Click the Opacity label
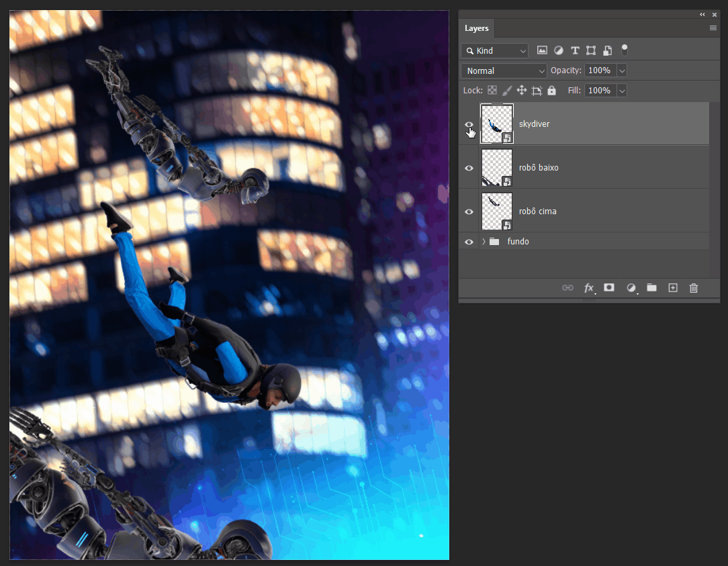The height and width of the screenshot is (566, 728). point(566,70)
